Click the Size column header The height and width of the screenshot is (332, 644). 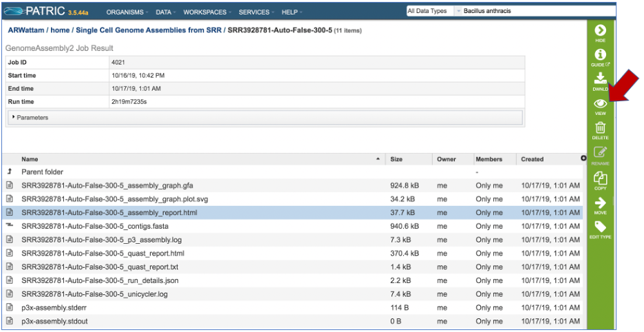(x=396, y=159)
